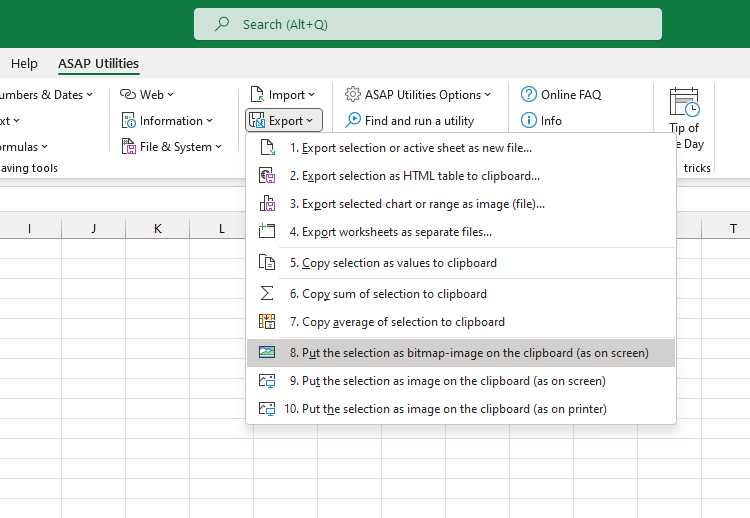This screenshot has width=750, height=518.
Task: Click the Find and run a utility icon
Action: pyautogui.click(x=353, y=120)
